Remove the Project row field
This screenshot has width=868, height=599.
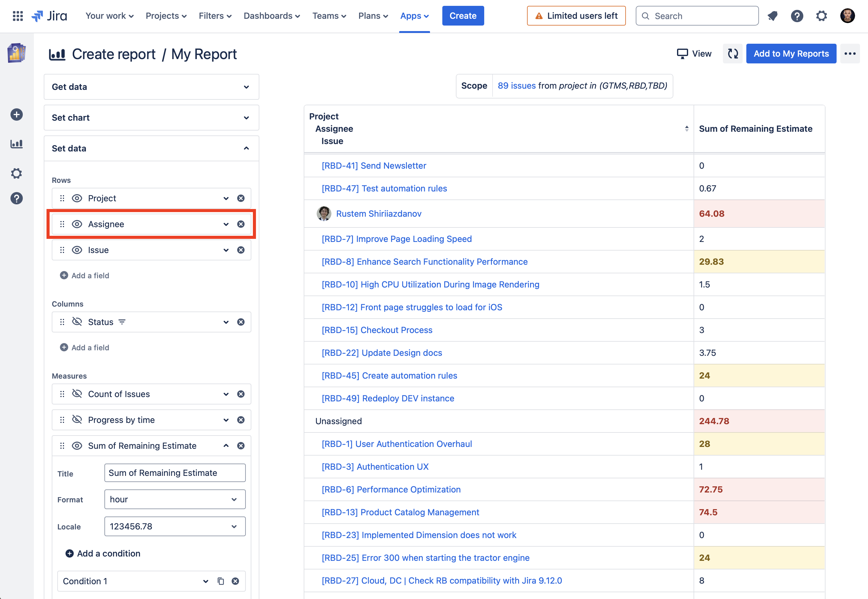coord(241,198)
